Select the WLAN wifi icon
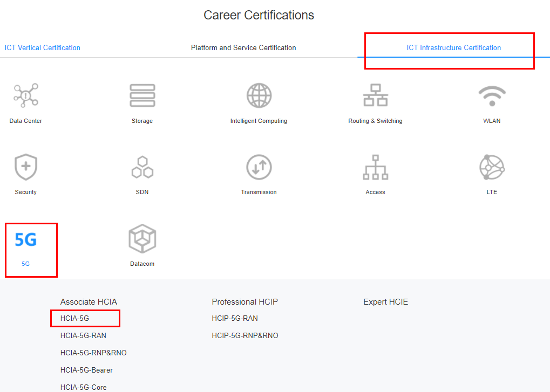550x392 pixels. 492,95
